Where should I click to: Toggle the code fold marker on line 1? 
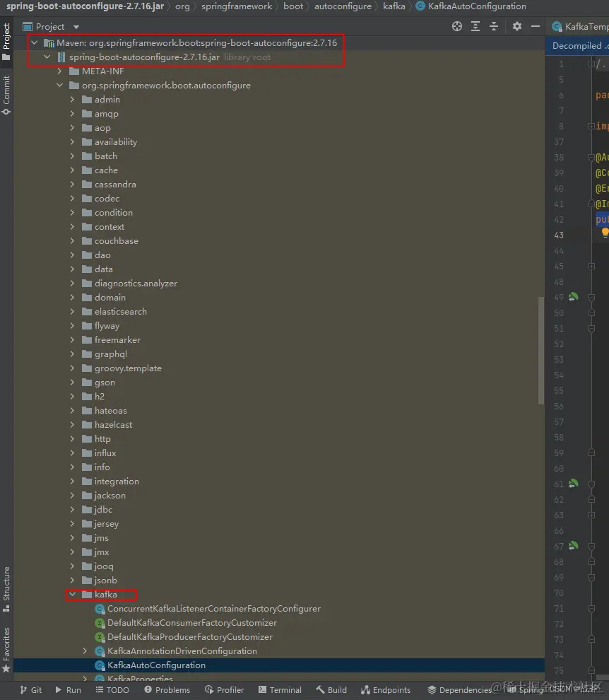[x=591, y=64]
